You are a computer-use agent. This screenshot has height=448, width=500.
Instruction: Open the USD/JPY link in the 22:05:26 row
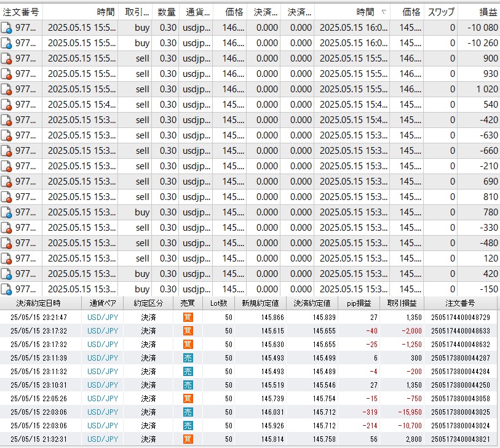[x=103, y=398]
